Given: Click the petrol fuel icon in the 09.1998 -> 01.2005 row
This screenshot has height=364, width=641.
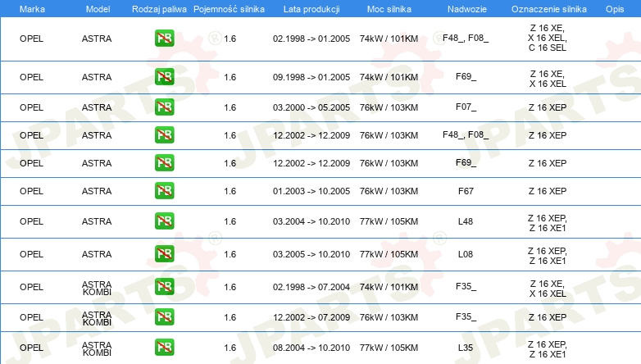Looking at the screenshot, I should tap(164, 77).
